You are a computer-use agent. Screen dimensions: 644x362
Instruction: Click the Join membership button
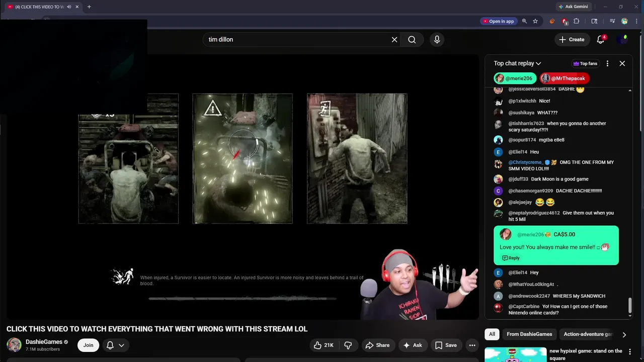[x=88, y=345]
